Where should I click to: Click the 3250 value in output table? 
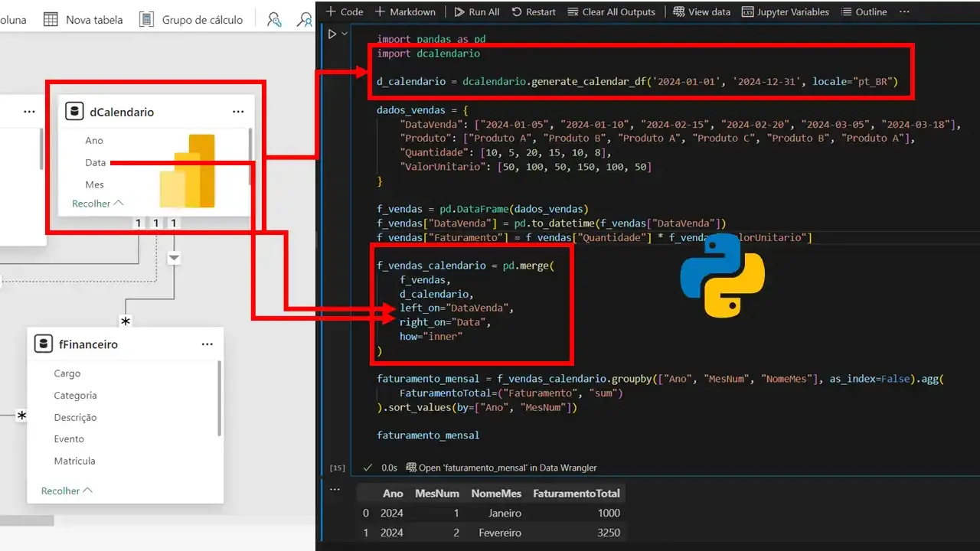pyautogui.click(x=609, y=533)
